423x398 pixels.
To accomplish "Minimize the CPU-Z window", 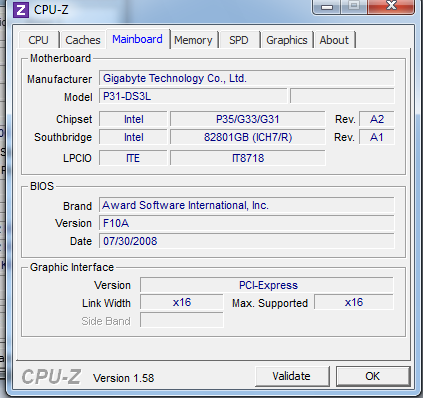I will tap(327, 6).
